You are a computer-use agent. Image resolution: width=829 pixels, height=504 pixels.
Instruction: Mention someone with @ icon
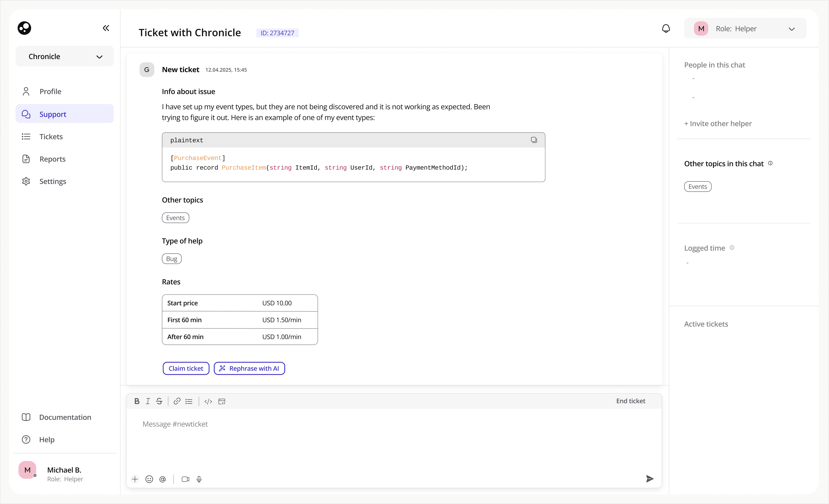(163, 479)
